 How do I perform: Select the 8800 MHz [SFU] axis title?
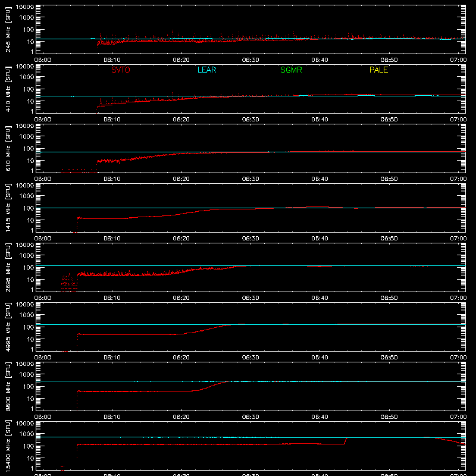coord(8,387)
